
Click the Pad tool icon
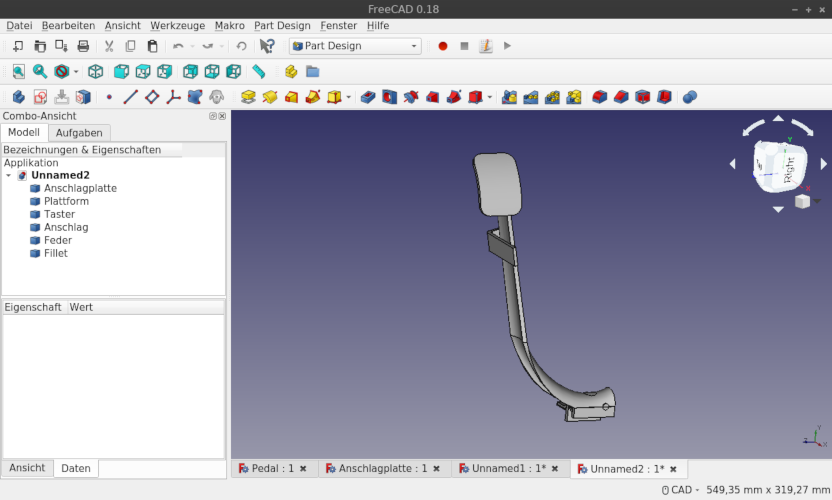click(x=248, y=97)
